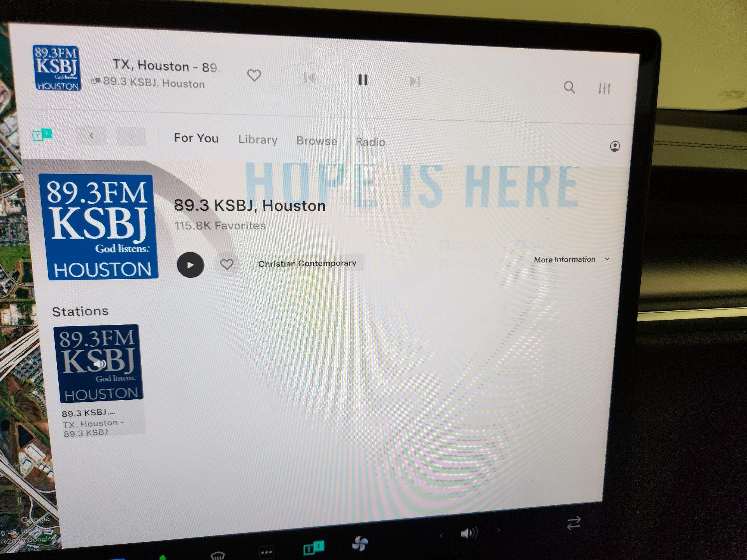Image resolution: width=747 pixels, height=560 pixels.
Task: Open the audio equalizer settings icon
Action: click(604, 89)
